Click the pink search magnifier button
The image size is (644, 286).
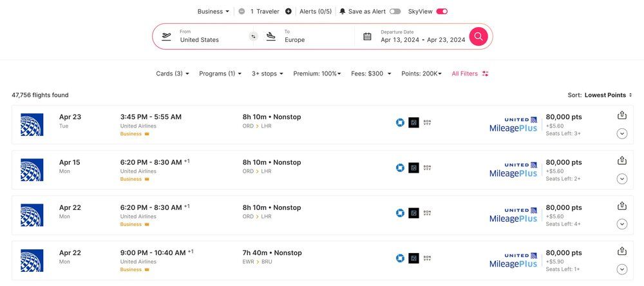478,36
